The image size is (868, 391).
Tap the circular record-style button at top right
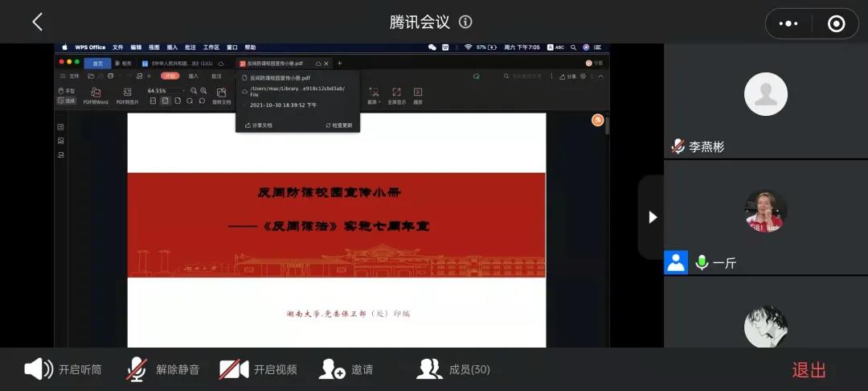pos(836,23)
